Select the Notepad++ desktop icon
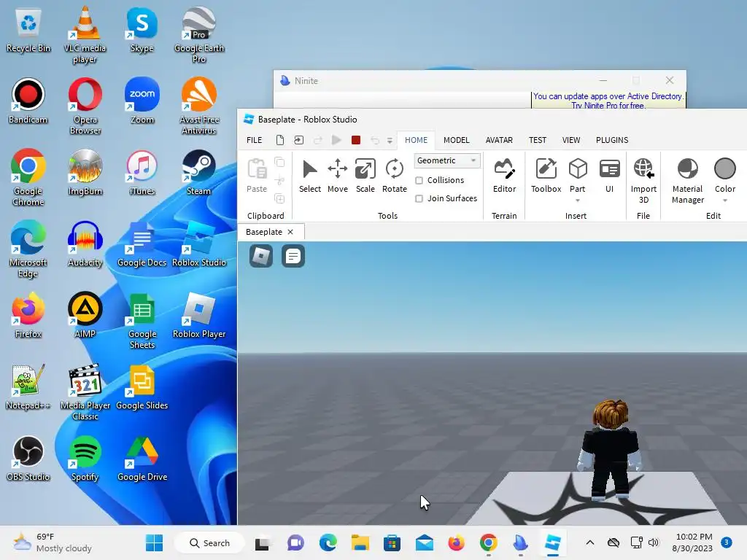The image size is (747, 560). click(x=28, y=386)
